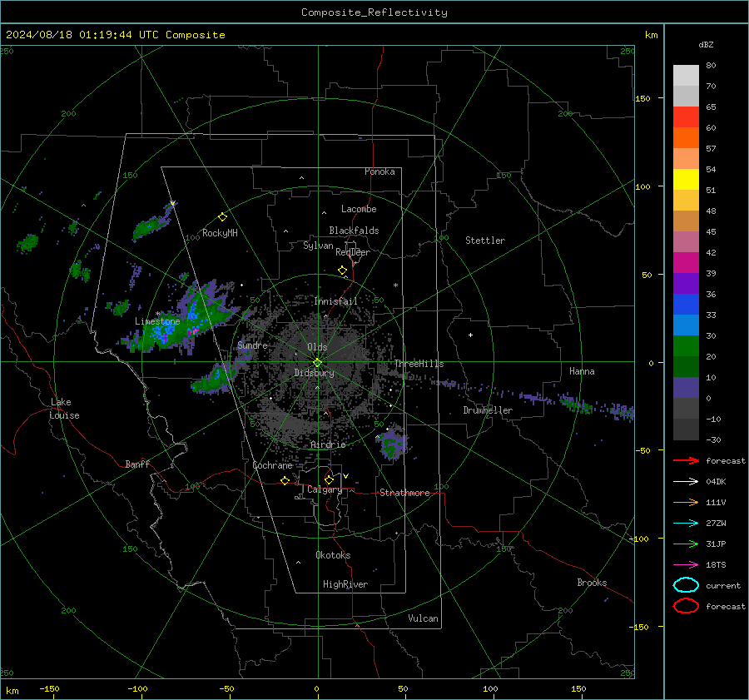Click the RockyMH label
749x700 pixels.
[220, 233]
